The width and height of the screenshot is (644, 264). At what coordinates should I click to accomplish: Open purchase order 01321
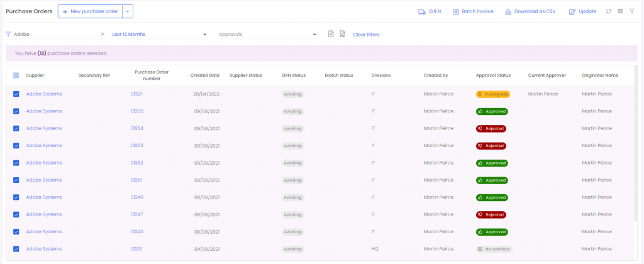(136, 94)
